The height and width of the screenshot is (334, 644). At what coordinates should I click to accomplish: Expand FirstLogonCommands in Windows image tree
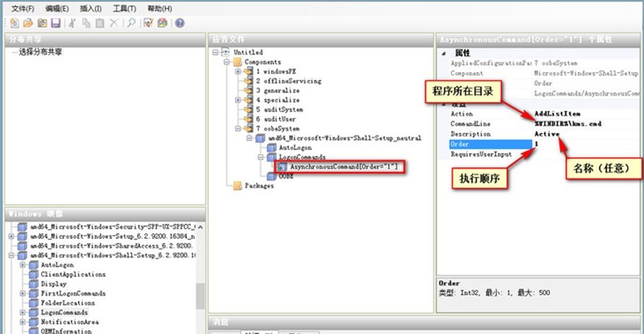pos(22,294)
